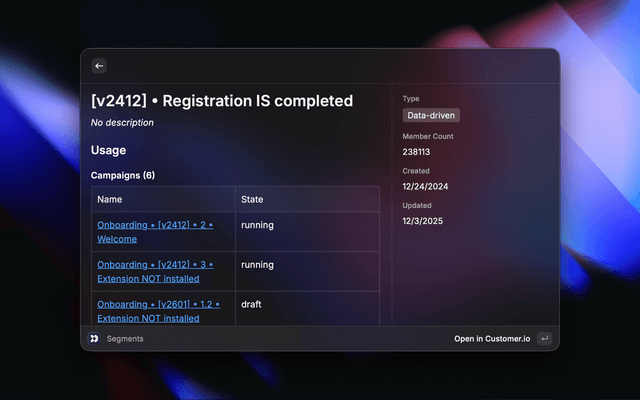
Task: Click the created date 12/24/2024
Action: (425, 186)
